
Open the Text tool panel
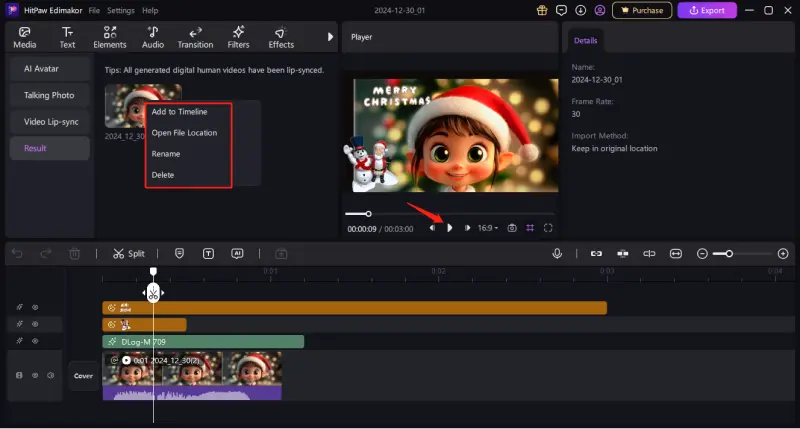[67, 38]
